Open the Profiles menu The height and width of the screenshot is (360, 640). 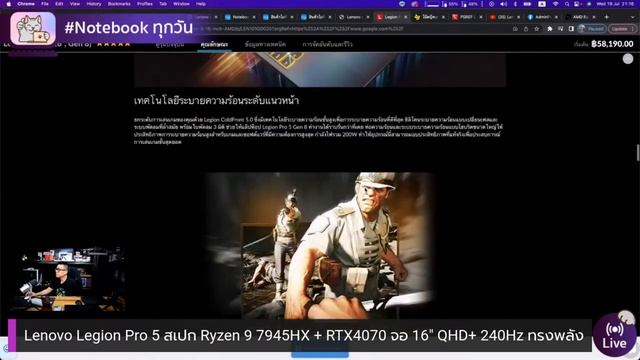[144, 4]
